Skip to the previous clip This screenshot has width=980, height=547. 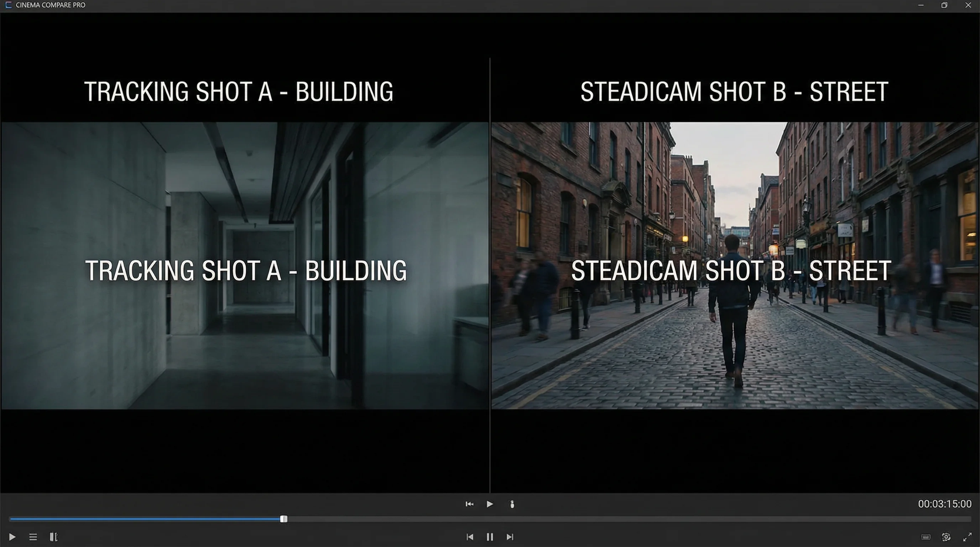470,537
